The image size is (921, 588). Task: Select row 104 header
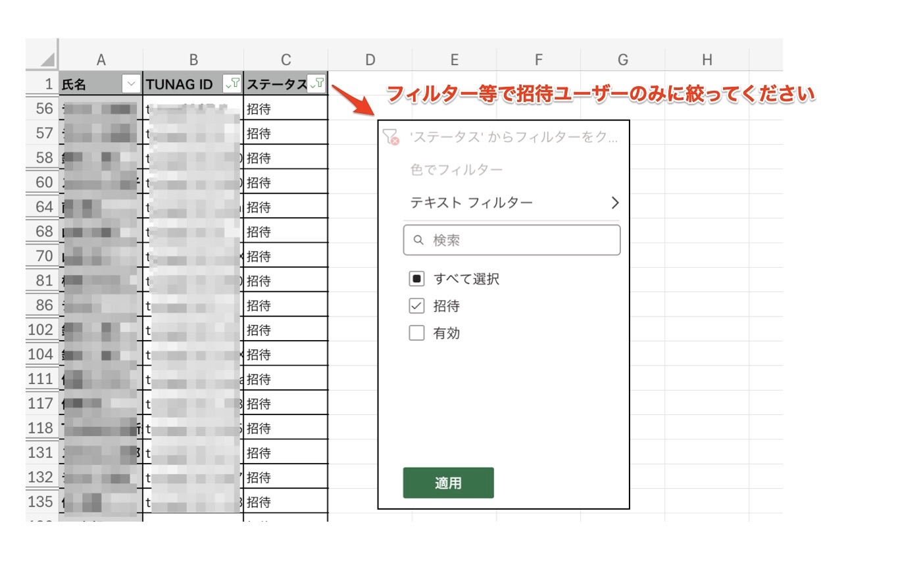(42, 354)
